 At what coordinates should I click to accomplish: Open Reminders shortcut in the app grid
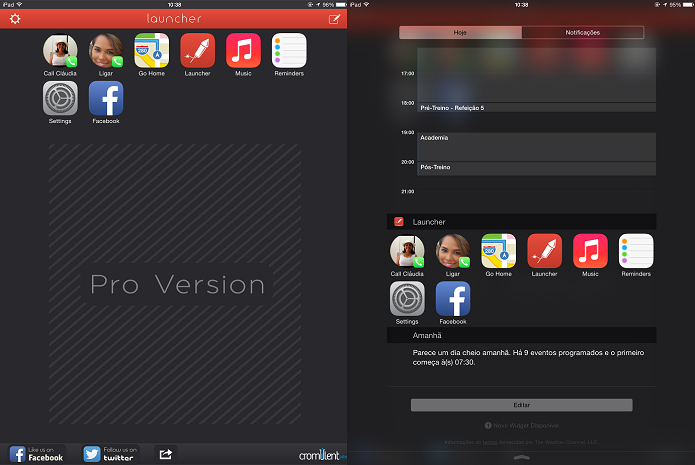click(289, 55)
